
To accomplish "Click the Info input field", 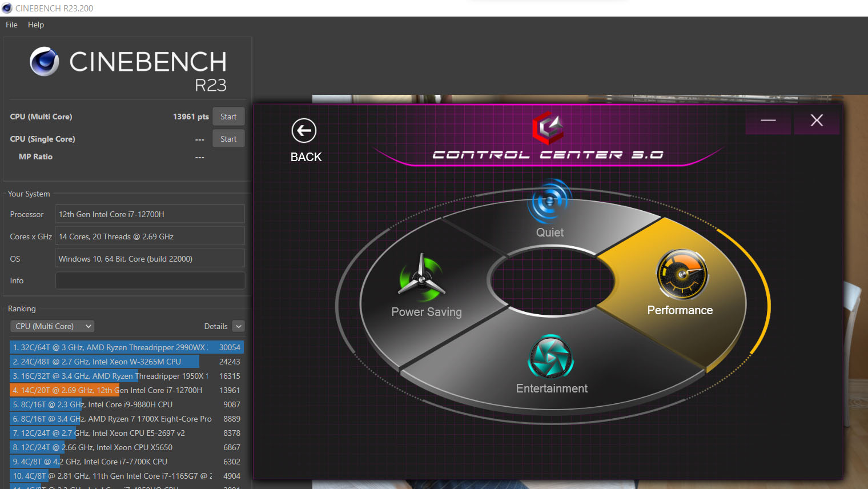I will point(150,280).
